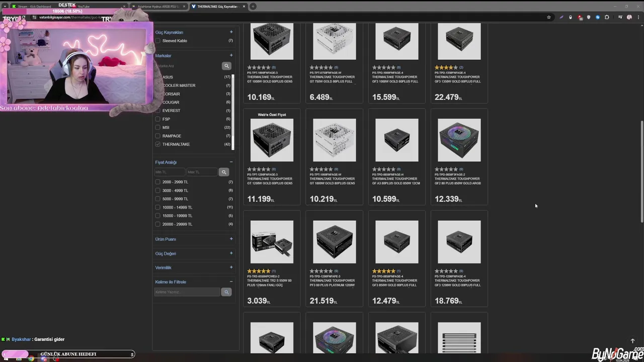Click the Kelime Yazınız keyword input field
The height and width of the screenshot is (362, 644).
click(x=187, y=292)
